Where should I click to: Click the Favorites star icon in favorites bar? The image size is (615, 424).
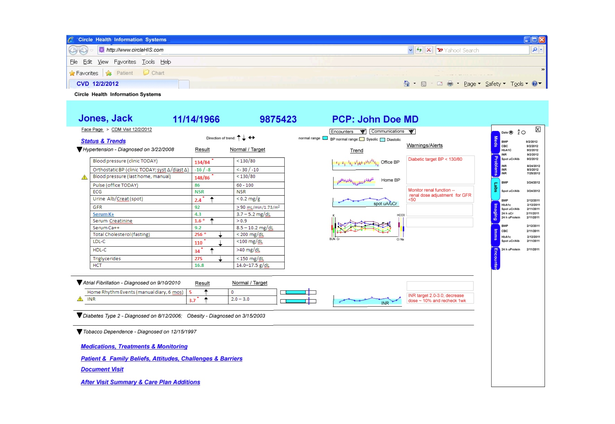click(72, 73)
